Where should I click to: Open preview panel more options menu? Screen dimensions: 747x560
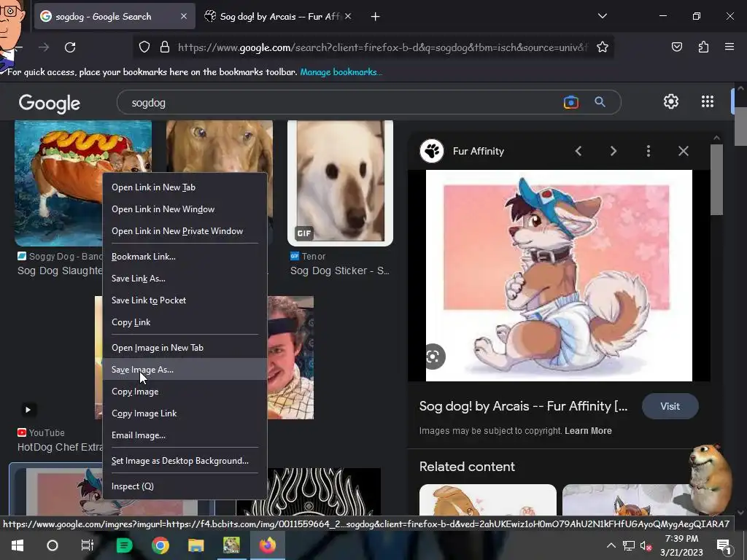click(x=648, y=151)
